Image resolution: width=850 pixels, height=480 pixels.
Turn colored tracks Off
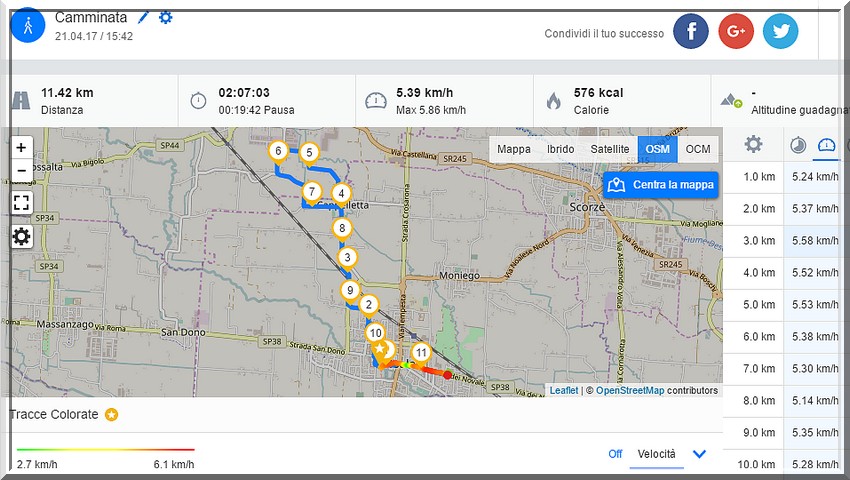615,454
